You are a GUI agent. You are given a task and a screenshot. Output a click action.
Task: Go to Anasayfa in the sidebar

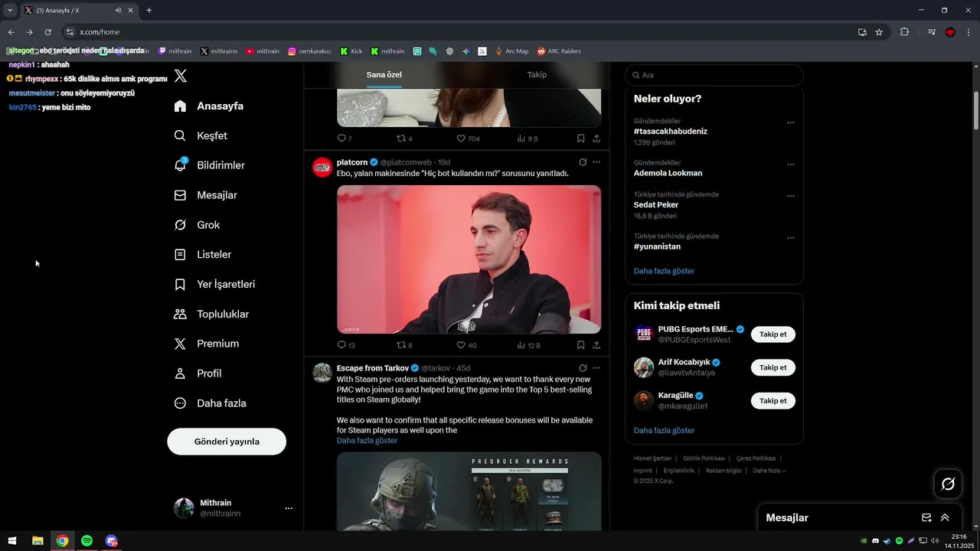pyautogui.click(x=209, y=106)
